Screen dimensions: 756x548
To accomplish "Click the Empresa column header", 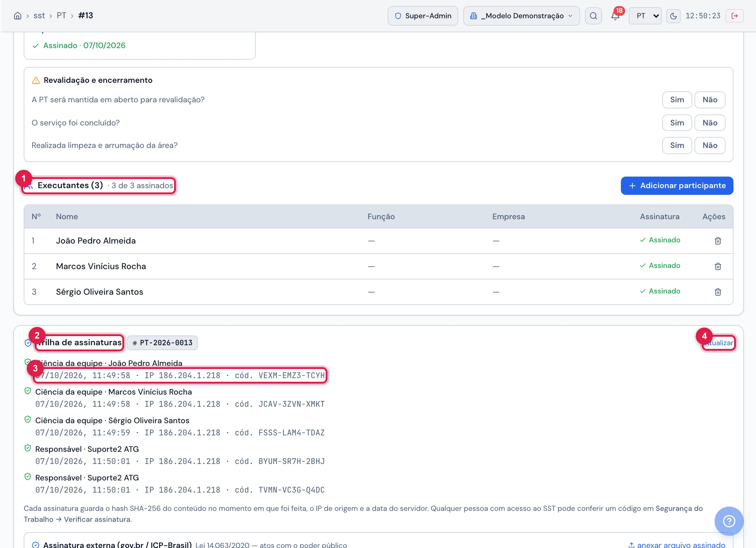I will (x=508, y=216).
